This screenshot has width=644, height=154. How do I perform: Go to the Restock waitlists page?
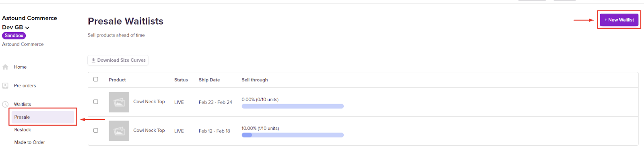23,129
